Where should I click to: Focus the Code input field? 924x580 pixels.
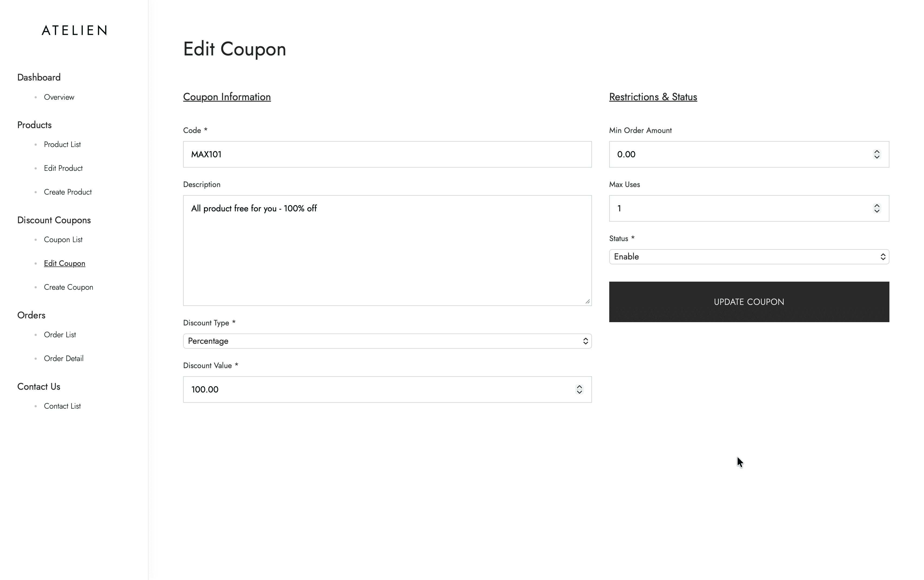[x=387, y=154]
